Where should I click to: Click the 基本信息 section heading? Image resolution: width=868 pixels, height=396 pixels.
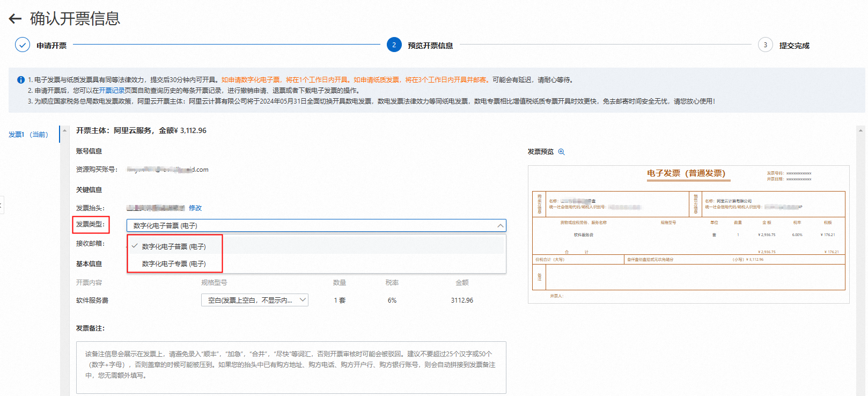click(x=89, y=264)
